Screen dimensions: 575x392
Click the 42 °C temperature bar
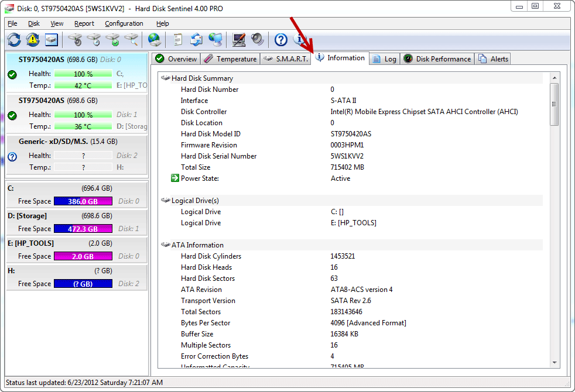(x=83, y=85)
